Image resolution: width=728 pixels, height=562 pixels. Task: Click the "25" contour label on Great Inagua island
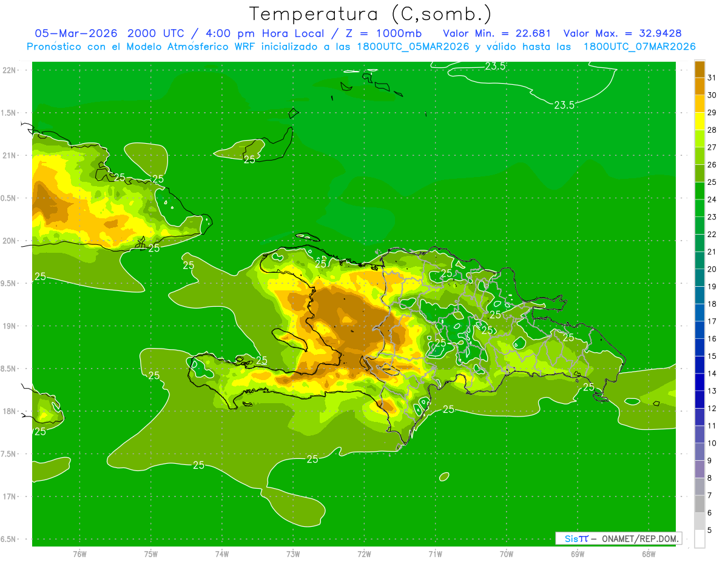coord(249,159)
